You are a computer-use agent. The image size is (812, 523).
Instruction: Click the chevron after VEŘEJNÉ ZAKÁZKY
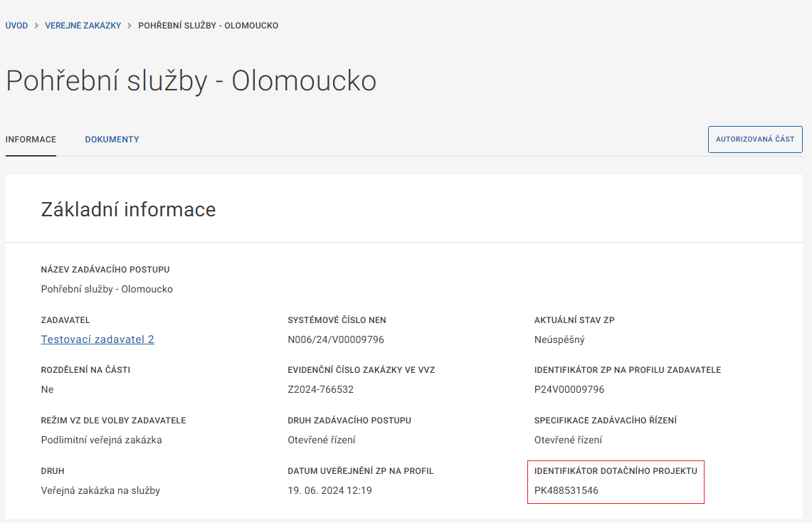tap(129, 25)
